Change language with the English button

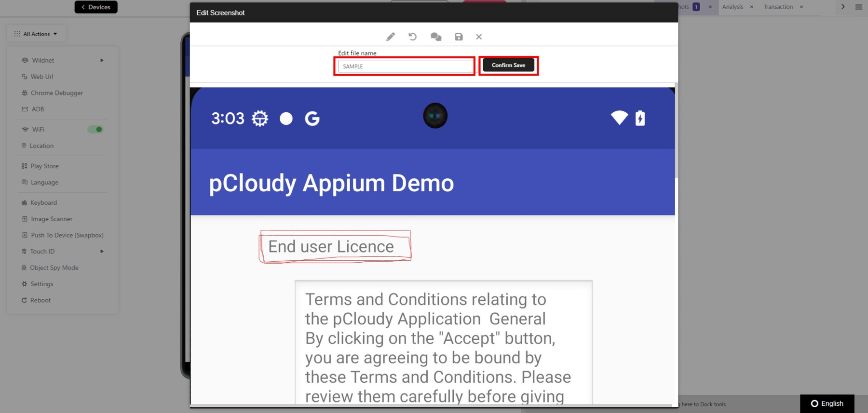coord(827,403)
